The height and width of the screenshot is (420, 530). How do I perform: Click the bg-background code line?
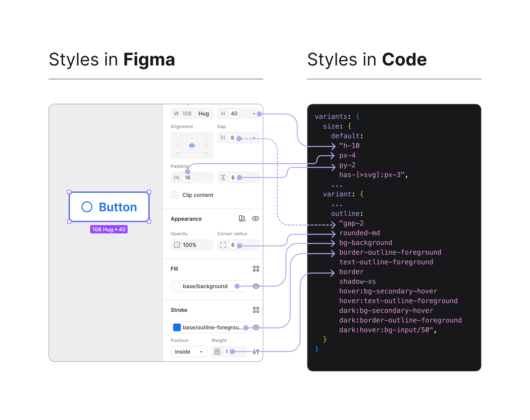tap(366, 243)
